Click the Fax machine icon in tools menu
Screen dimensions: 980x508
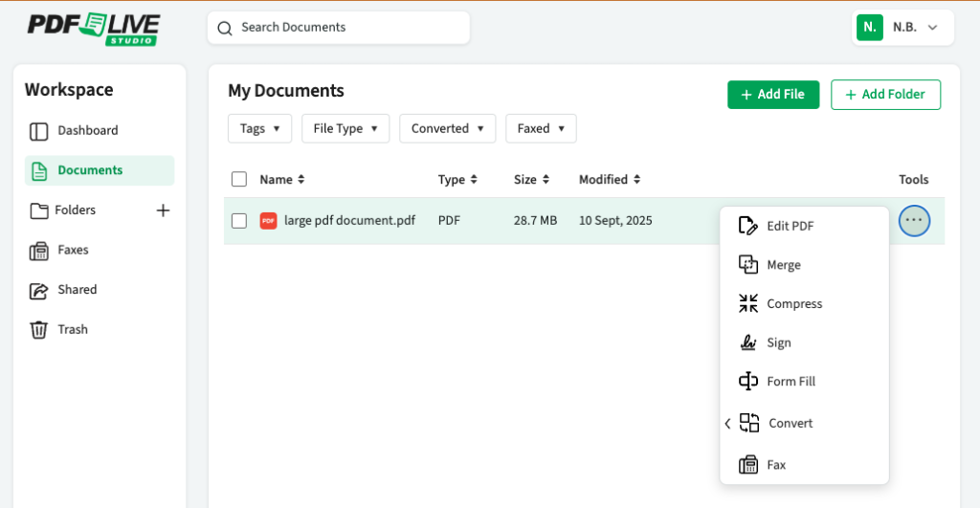[748, 465]
